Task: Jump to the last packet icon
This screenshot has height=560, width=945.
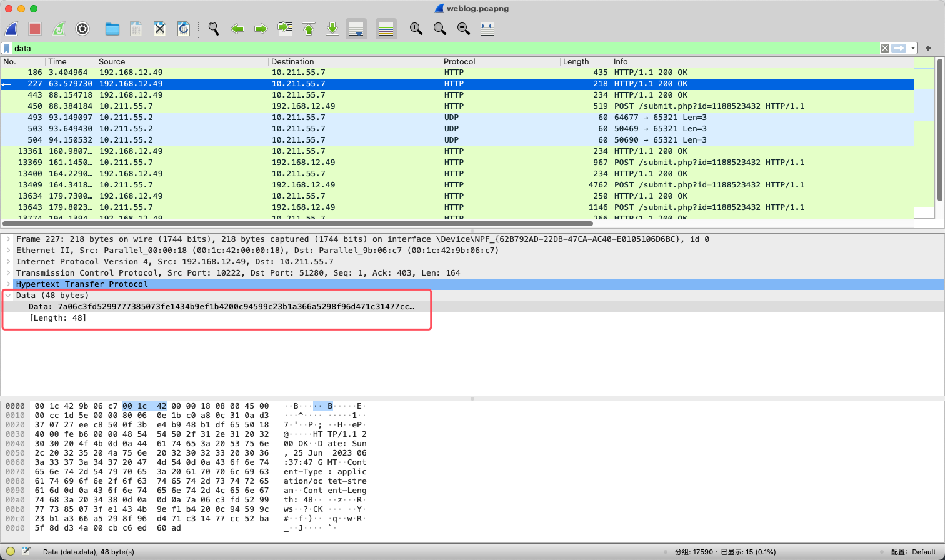Action: click(x=332, y=29)
